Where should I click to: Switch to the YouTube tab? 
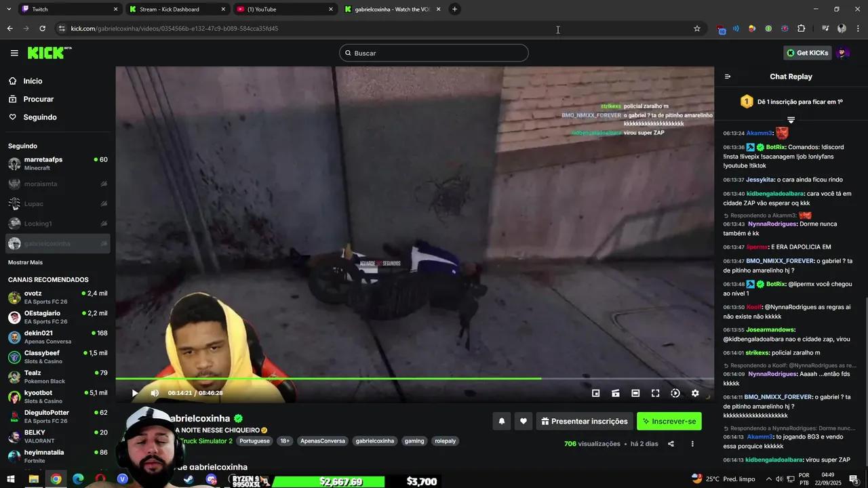tap(285, 9)
